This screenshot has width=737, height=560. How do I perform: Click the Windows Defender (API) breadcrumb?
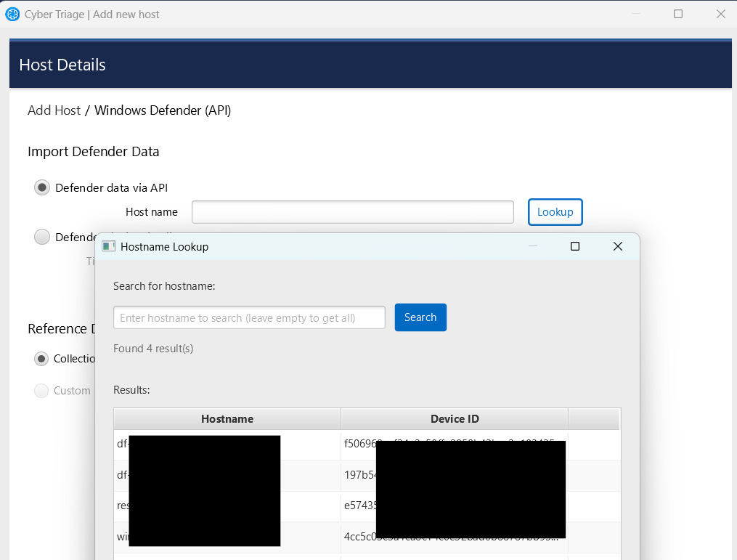[163, 110]
